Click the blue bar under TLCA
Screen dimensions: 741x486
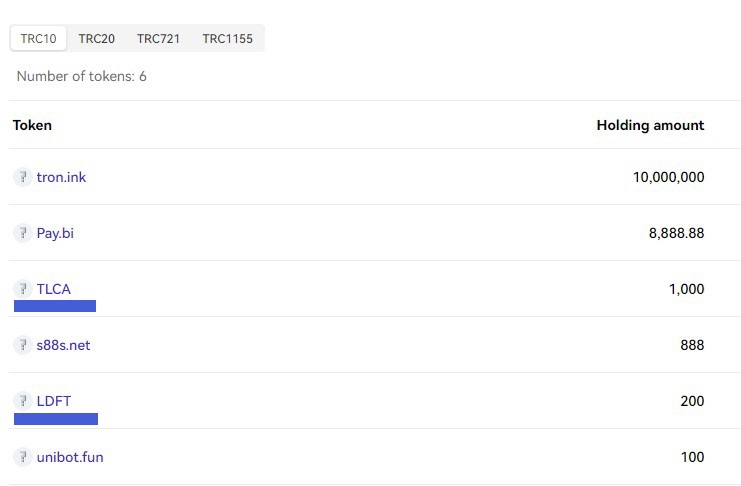tap(55, 306)
